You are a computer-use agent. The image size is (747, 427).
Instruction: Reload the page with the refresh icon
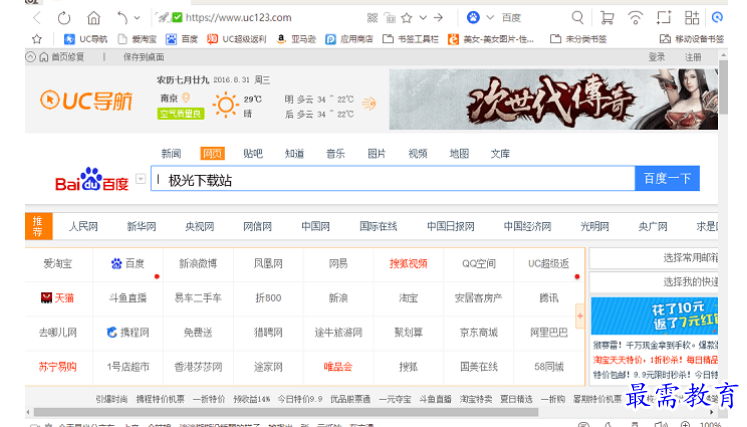(x=64, y=18)
